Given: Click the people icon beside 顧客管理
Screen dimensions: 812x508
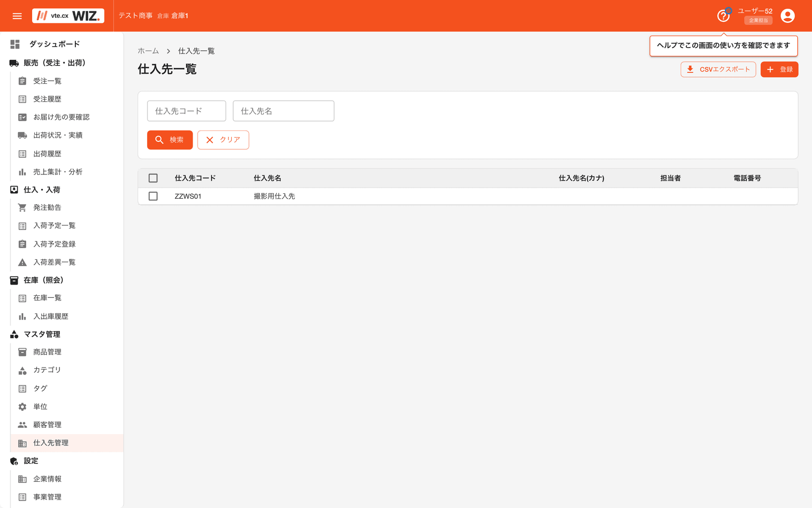Looking at the screenshot, I should tap(22, 425).
